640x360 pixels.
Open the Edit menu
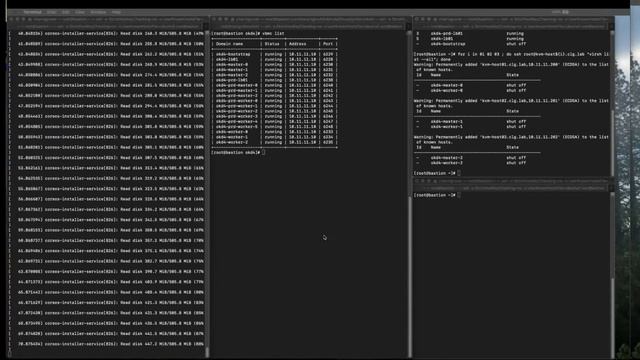(x=66, y=12)
